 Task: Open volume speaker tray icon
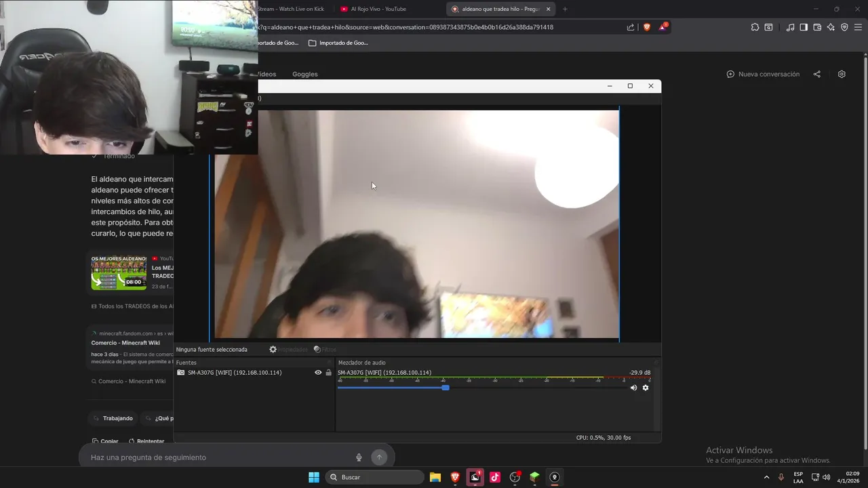tap(826, 477)
